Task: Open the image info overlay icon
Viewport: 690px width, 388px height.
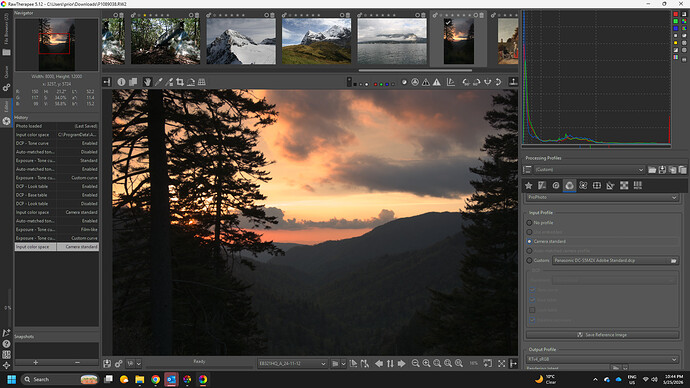Action: click(121, 82)
